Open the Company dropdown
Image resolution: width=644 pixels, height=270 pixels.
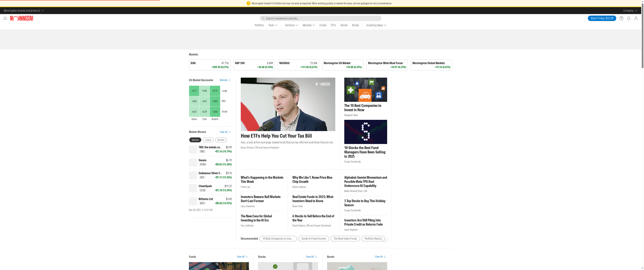point(630,10)
